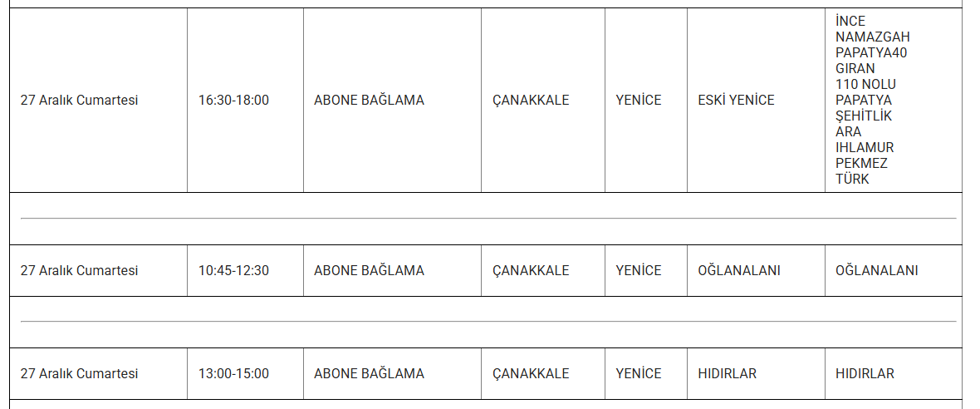Click the TÜRK street entry
The height and width of the screenshot is (409, 980).
click(852, 180)
